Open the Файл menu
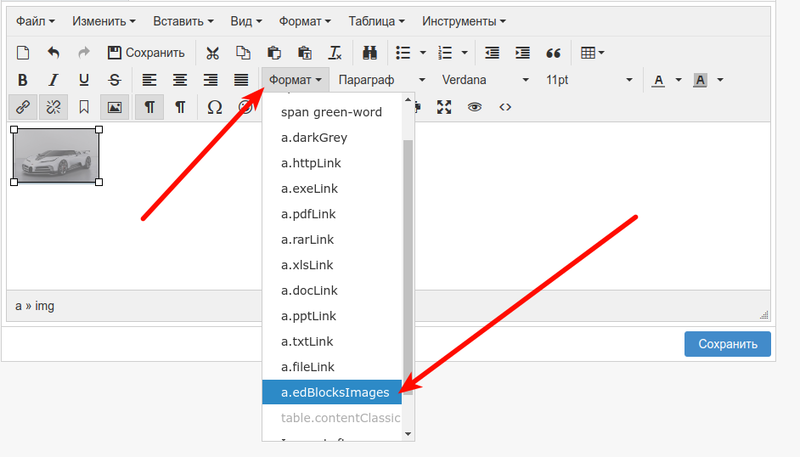800x457 pixels. pyautogui.click(x=35, y=21)
